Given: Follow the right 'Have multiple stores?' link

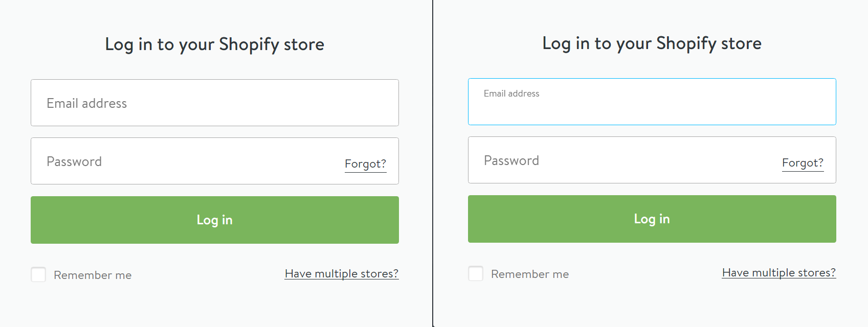Looking at the screenshot, I should click(x=779, y=273).
